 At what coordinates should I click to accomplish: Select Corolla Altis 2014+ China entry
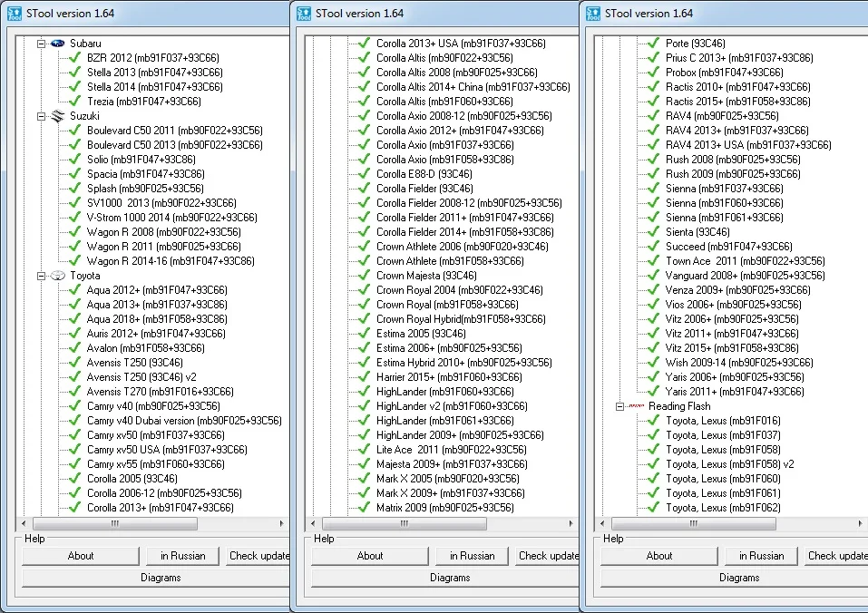[473, 86]
